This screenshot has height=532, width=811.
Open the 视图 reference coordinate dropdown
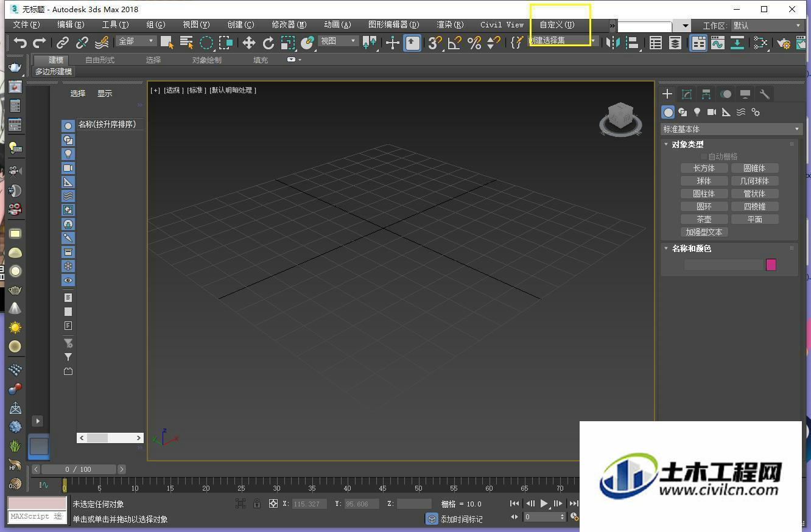coord(338,41)
